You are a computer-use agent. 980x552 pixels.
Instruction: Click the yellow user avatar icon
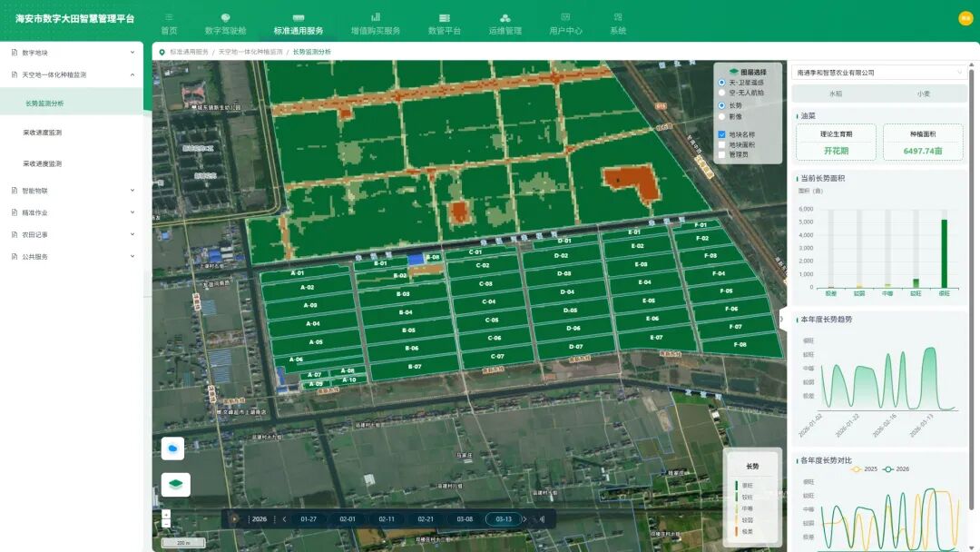[965, 18]
